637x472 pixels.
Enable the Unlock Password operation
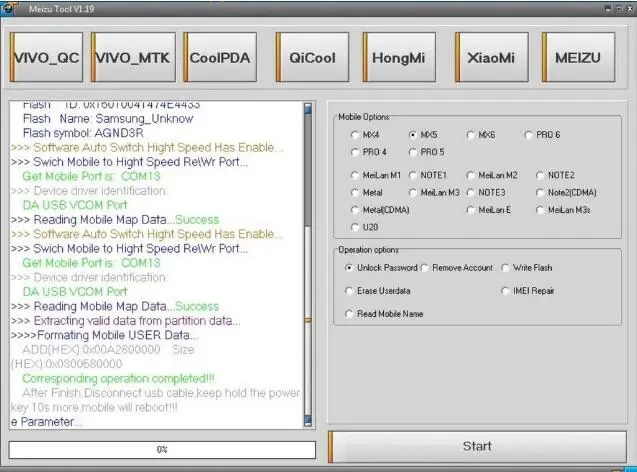click(x=381, y=268)
